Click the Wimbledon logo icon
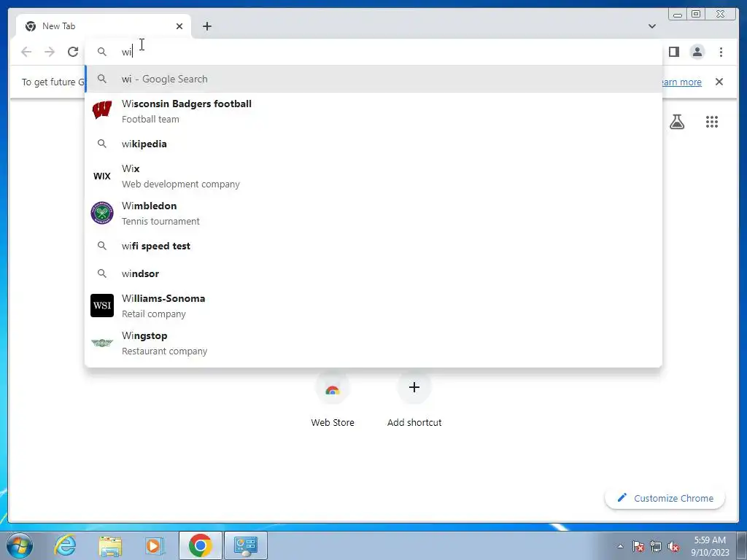This screenshot has width=747, height=560. coord(102,213)
